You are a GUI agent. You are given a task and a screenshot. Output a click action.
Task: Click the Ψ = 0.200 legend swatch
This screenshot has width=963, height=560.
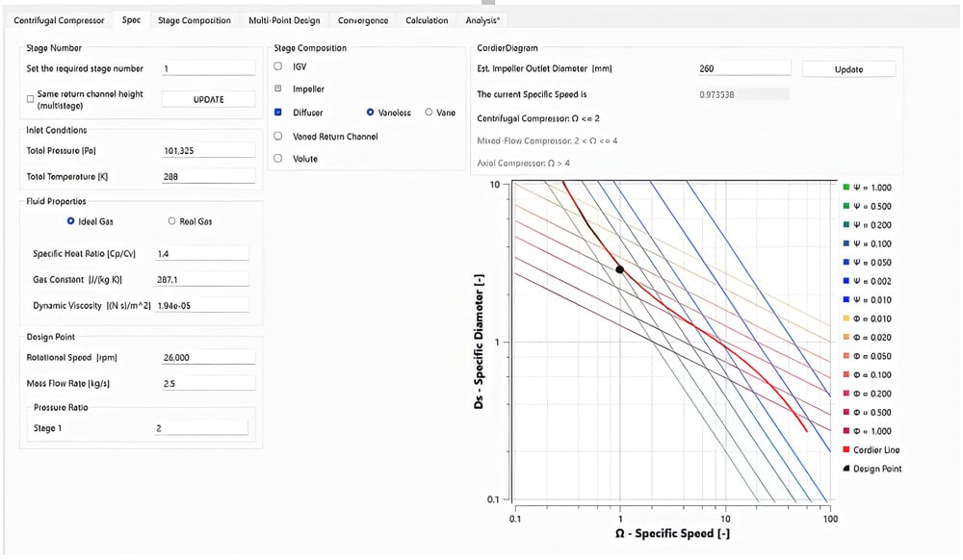846,224
